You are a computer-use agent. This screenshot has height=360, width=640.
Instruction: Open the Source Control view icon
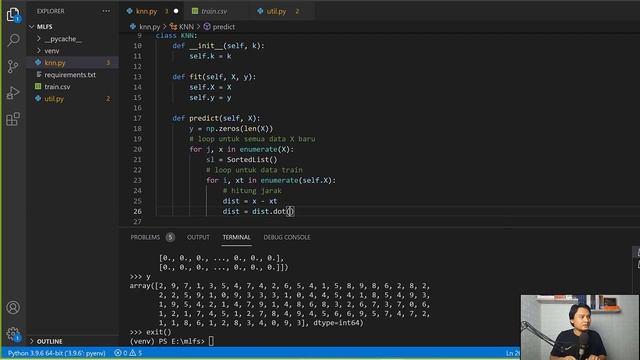coord(13,66)
